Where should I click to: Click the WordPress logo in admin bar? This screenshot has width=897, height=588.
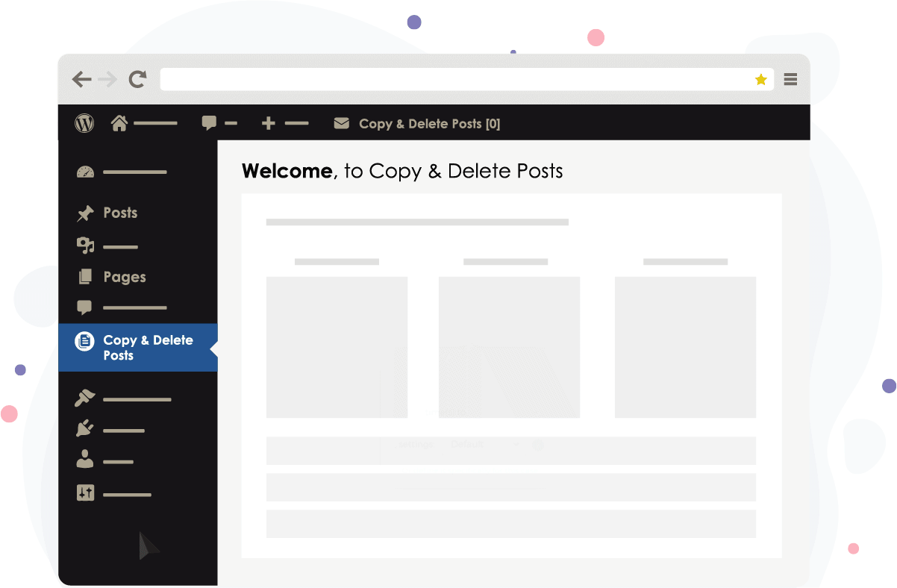pyautogui.click(x=84, y=123)
